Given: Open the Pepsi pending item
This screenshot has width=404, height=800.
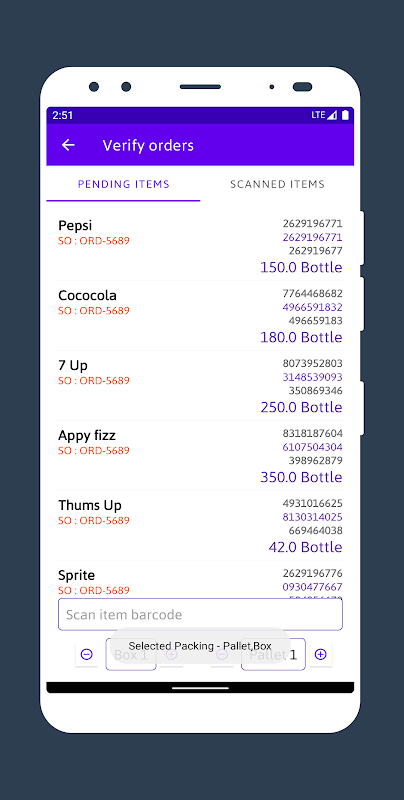Looking at the screenshot, I should (x=200, y=245).
